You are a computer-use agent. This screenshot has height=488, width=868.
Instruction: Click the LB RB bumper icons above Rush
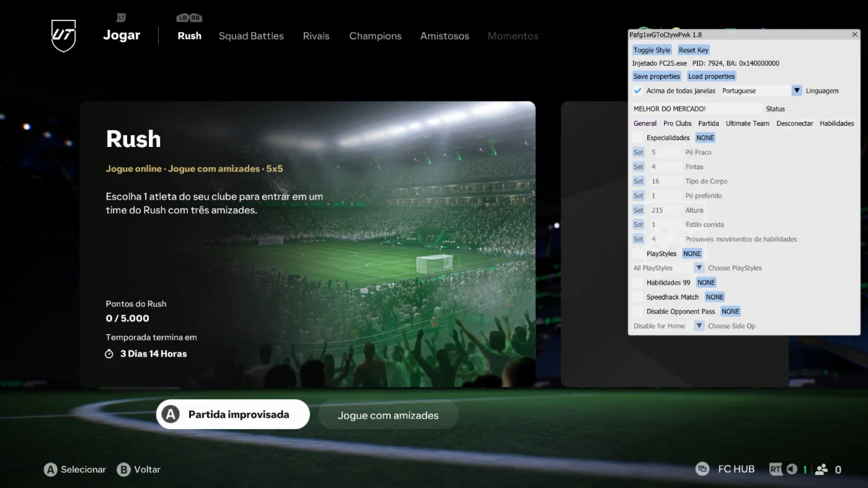pos(189,18)
